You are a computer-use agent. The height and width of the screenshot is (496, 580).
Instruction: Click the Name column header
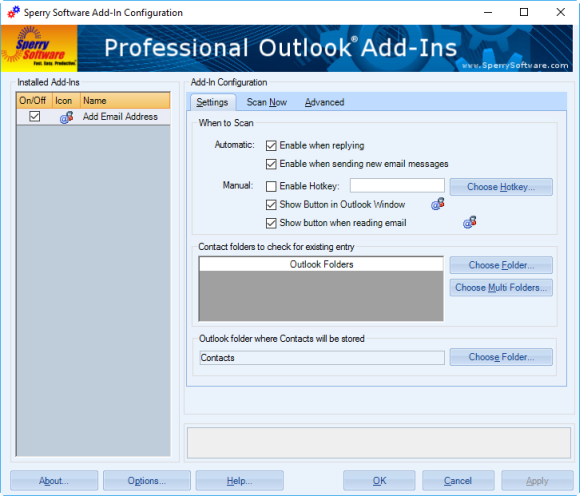click(125, 101)
